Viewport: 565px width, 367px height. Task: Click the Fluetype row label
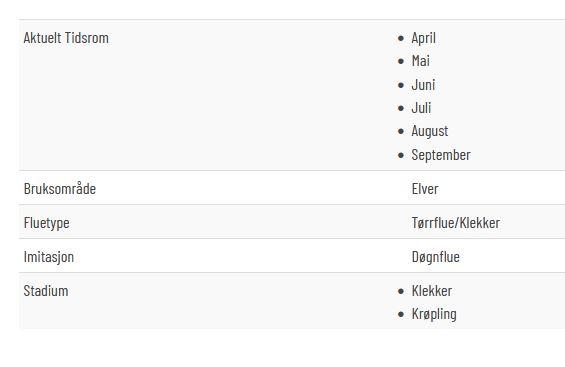coord(46,223)
